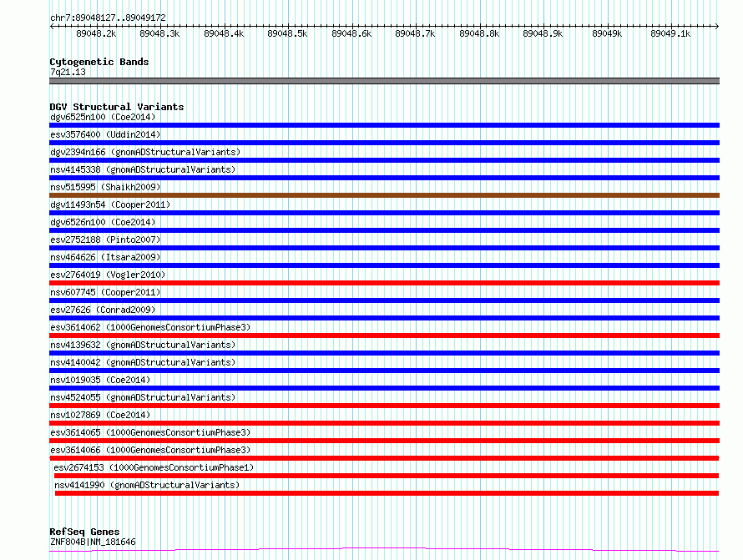Click the 89048.2k ruler tick label
The width and height of the screenshot is (743, 560).
(x=96, y=33)
